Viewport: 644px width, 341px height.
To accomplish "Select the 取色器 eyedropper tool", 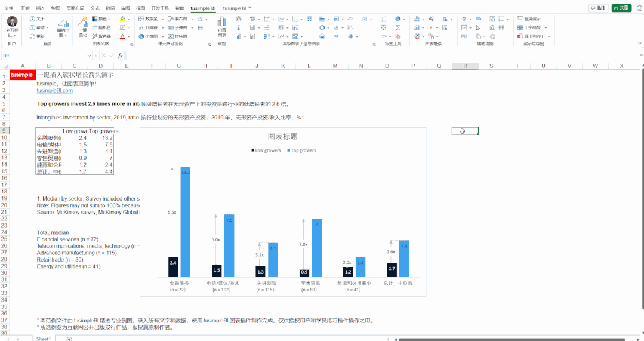I will tap(101, 36).
